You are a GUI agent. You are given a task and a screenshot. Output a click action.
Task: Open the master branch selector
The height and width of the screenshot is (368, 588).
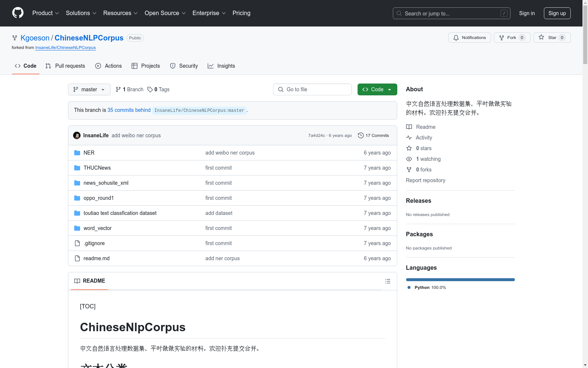pyautogui.click(x=89, y=89)
